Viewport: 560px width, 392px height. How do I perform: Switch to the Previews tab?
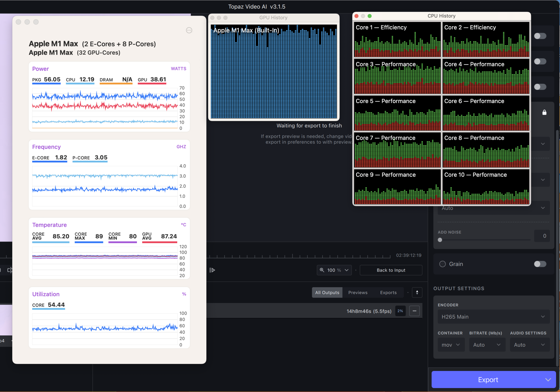pyautogui.click(x=358, y=292)
